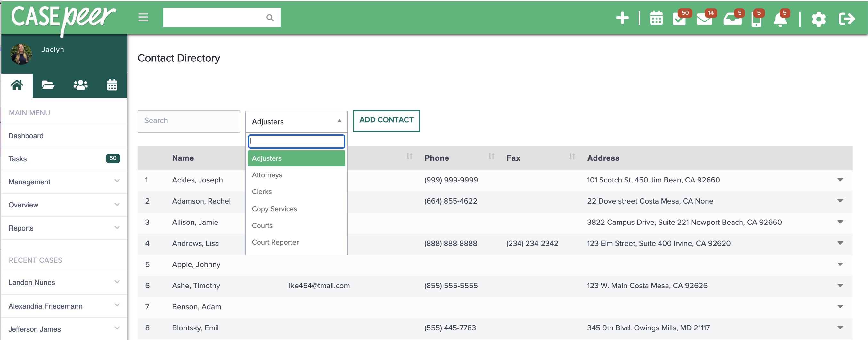Viewport: 868px width, 340px height.
Task: Click the ADD CONTACT button
Action: click(386, 121)
